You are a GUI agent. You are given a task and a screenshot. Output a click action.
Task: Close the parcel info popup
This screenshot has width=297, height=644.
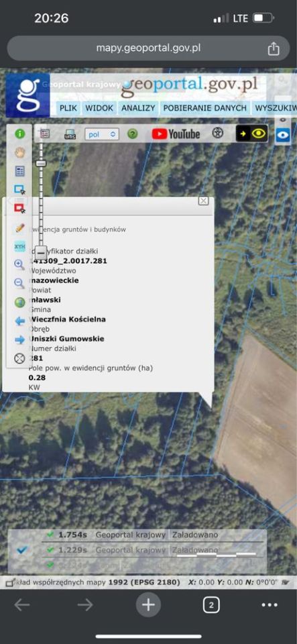point(203,201)
